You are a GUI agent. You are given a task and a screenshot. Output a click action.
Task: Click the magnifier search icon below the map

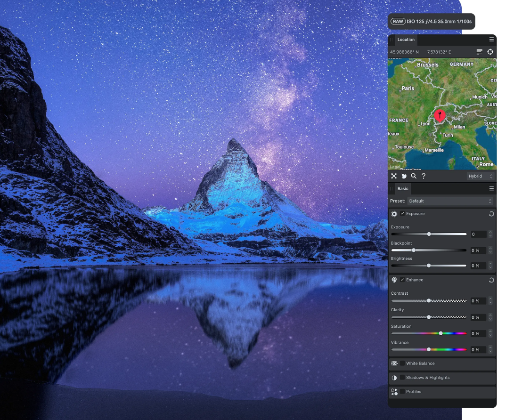coord(414,176)
